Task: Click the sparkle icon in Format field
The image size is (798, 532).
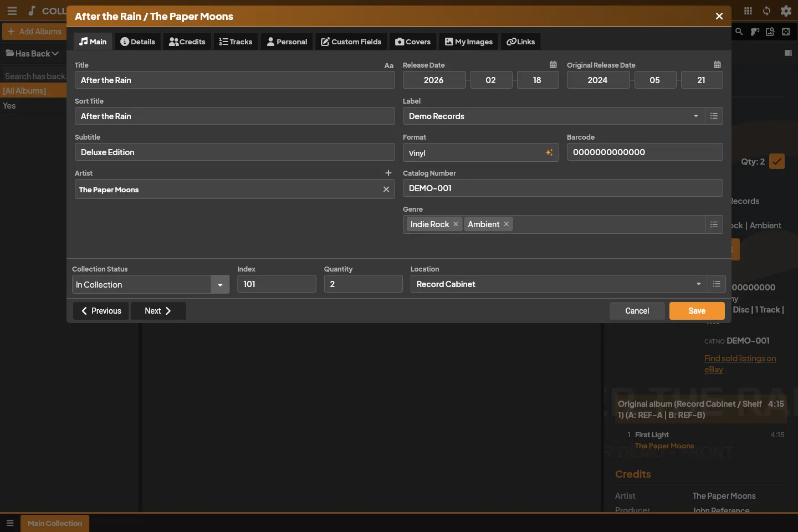Action: 549,152
